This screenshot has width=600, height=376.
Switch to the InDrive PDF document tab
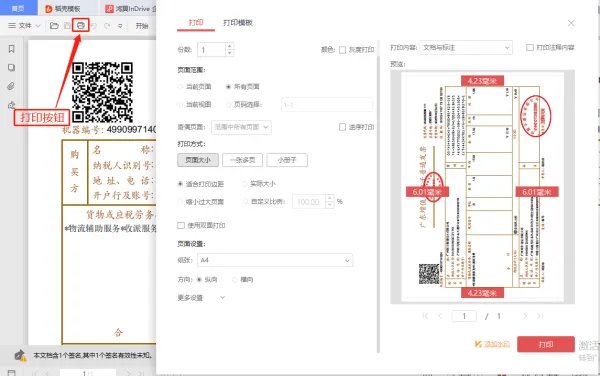point(130,8)
